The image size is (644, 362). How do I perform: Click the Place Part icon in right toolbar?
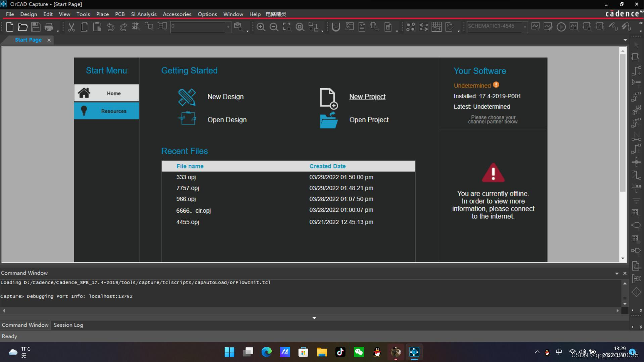click(636, 57)
